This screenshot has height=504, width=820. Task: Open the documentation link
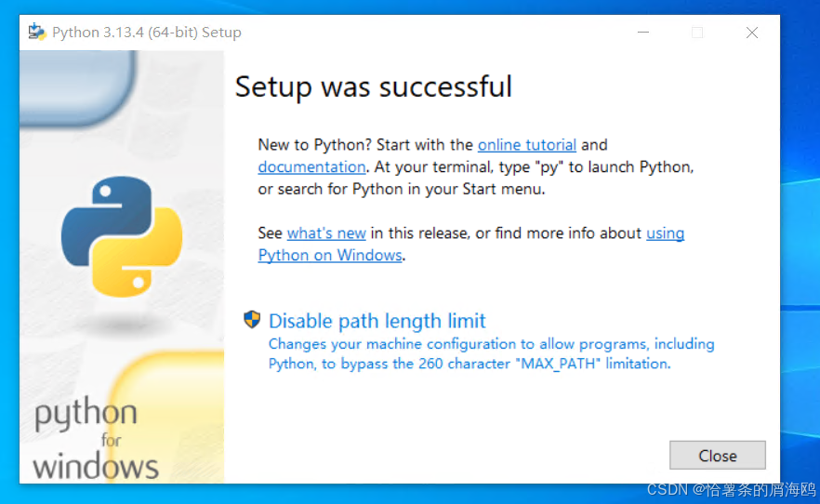(311, 166)
